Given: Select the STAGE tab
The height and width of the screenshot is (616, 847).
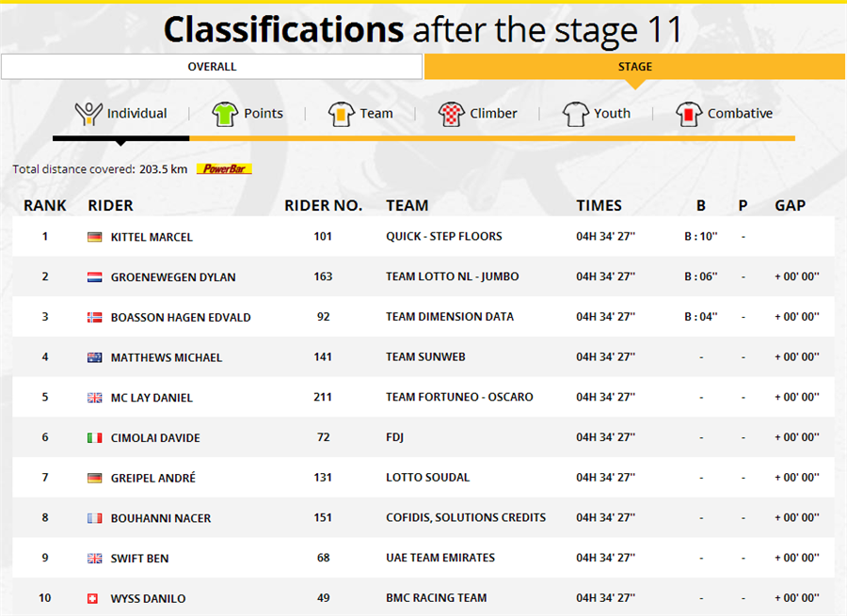Looking at the screenshot, I should [x=635, y=67].
